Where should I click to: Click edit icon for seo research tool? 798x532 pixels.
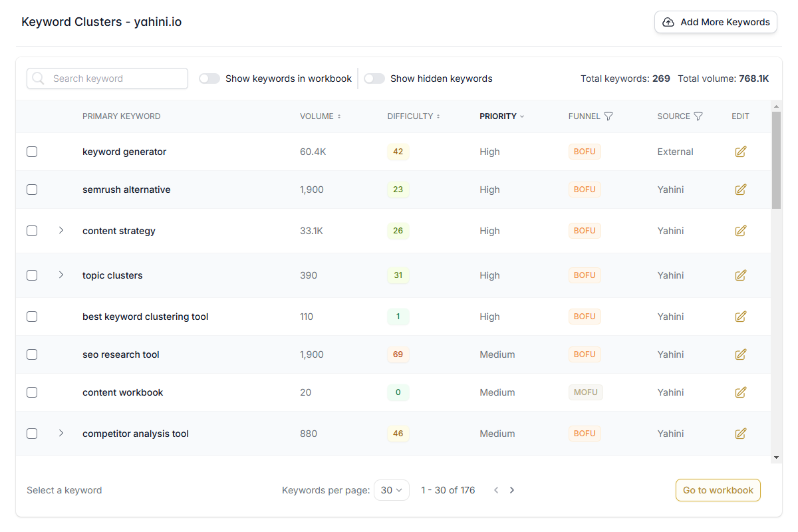[740, 354]
